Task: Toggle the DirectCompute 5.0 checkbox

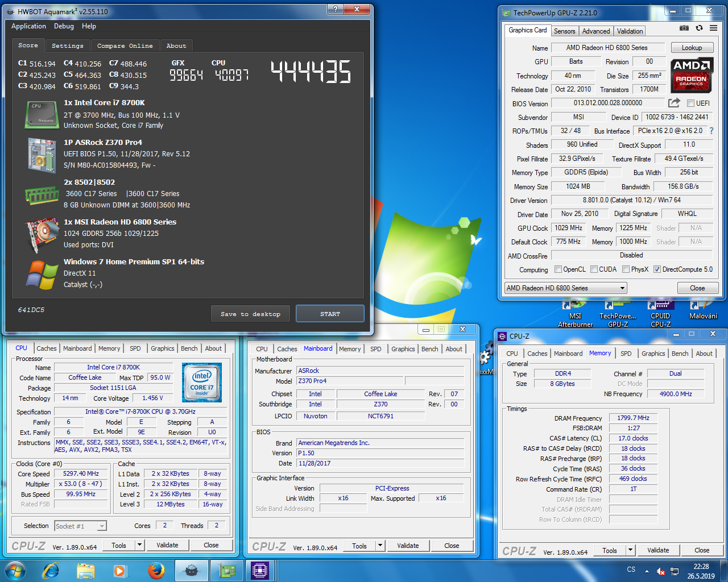Action: coord(657,269)
